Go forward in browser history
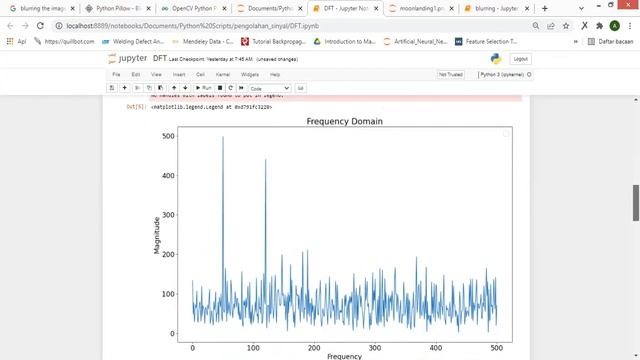Screen dimensions: 640x360 pos(25,26)
